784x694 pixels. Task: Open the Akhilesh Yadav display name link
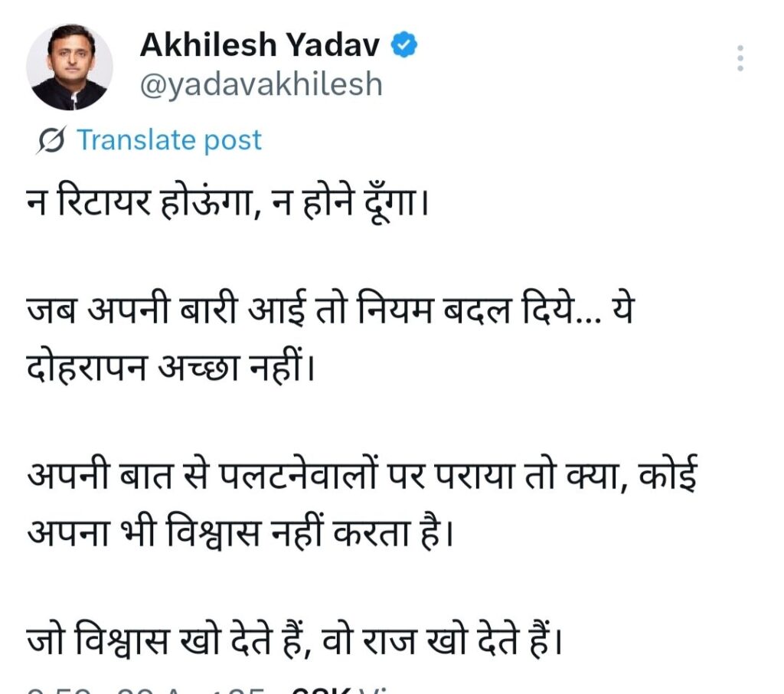pyautogui.click(x=260, y=47)
